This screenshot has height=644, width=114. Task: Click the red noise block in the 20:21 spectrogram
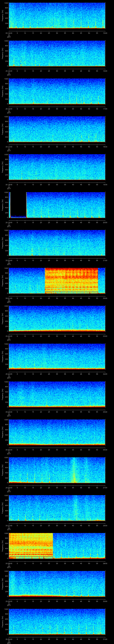[x=71, y=280]
